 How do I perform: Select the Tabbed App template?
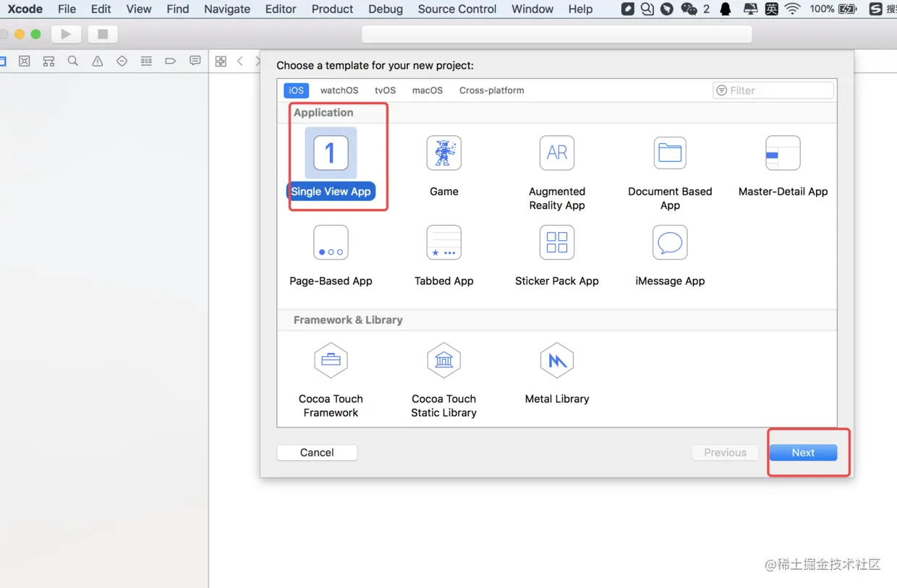(x=443, y=255)
